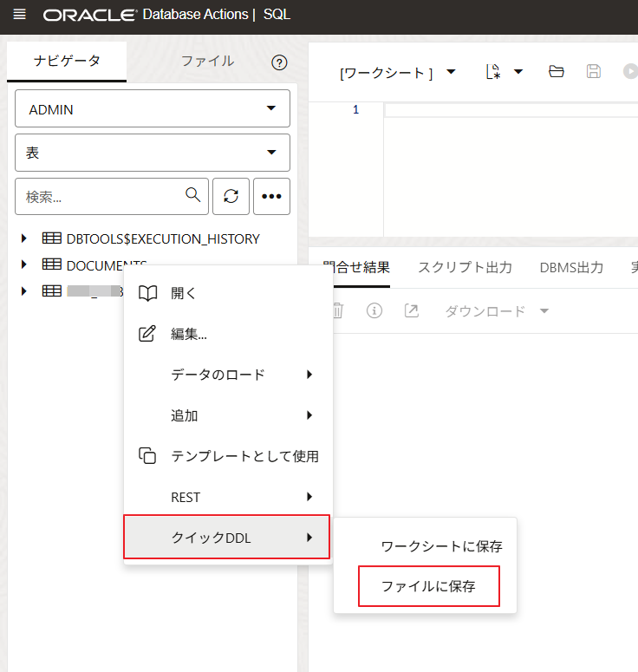The width and height of the screenshot is (638, 672).
Task: Switch to the DBMS出力 tab
Action: coord(571,267)
